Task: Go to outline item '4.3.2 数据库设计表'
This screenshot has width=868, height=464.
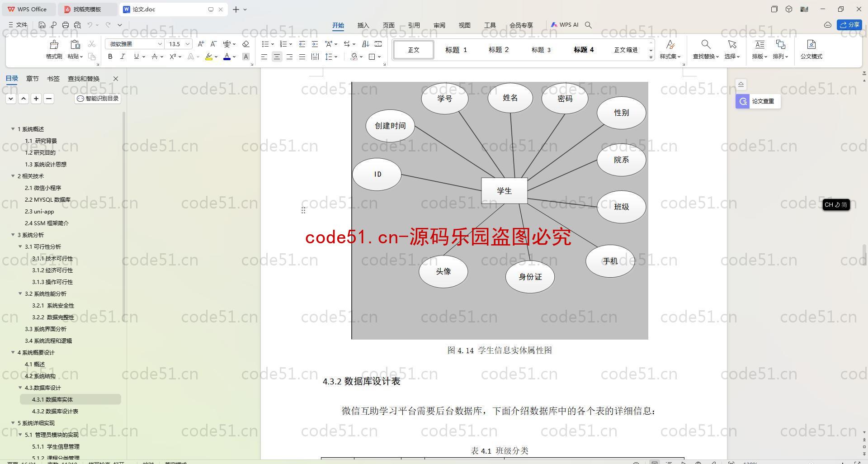Action: tap(55, 411)
